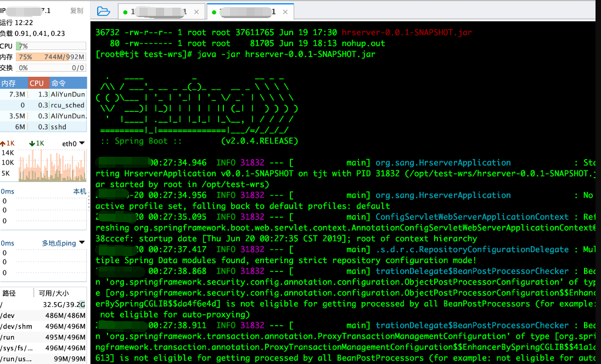Select the sshd process row
Screen dimensions: 601x364
pyautogui.click(x=43, y=127)
